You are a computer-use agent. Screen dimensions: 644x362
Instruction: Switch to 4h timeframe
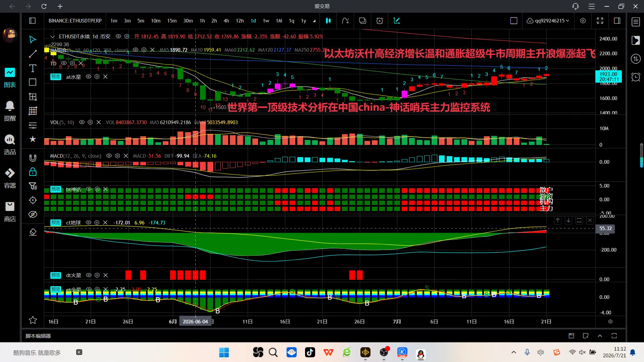point(226,21)
